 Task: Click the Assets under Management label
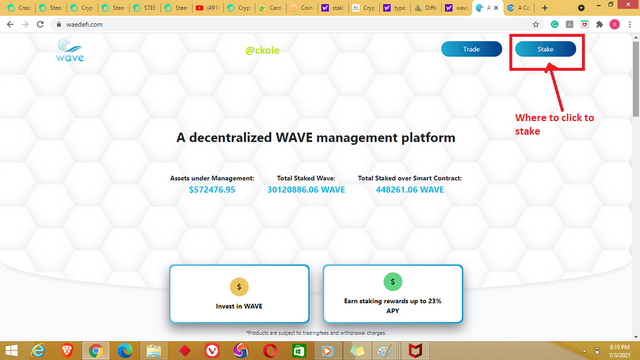pos(212,178)
